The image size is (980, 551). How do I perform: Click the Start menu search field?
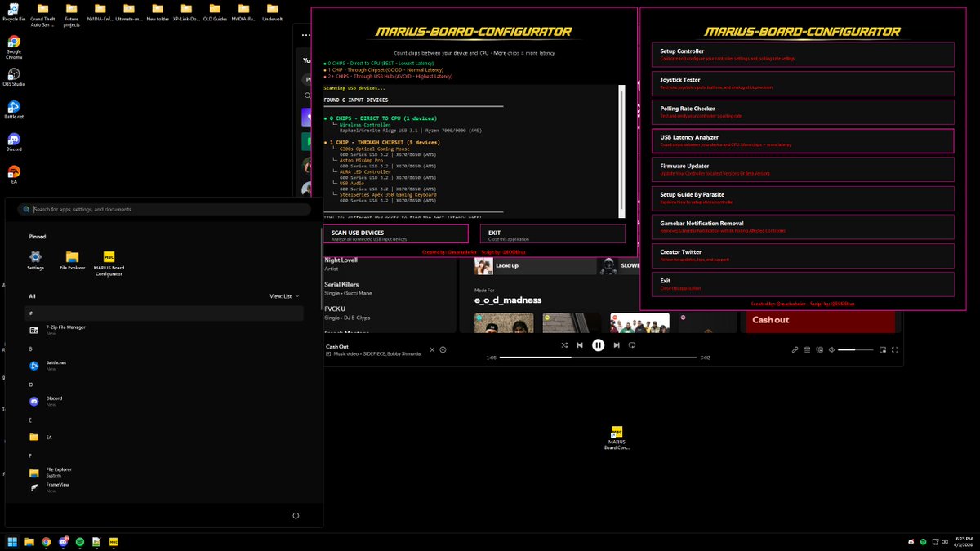(164, 209)
